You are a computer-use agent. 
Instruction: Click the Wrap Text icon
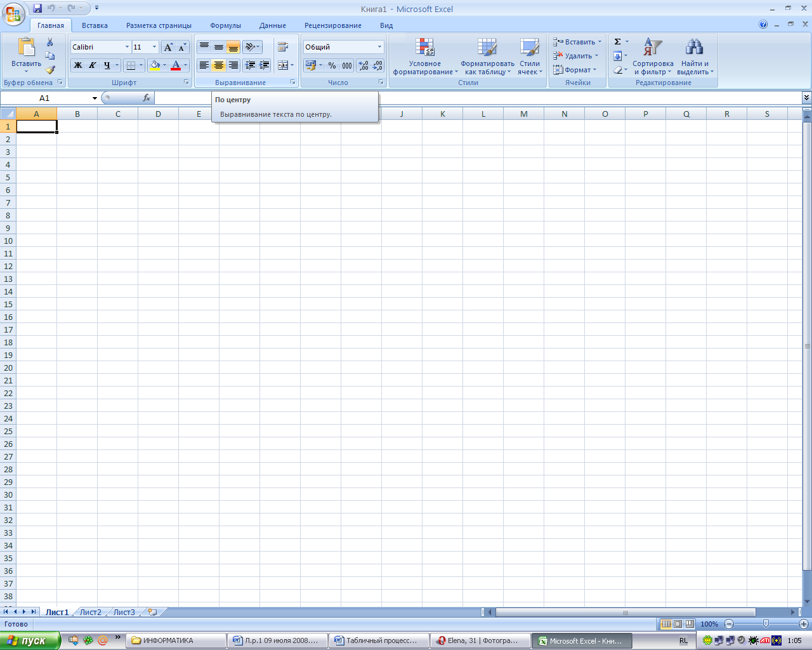click(x=283, y=47)
